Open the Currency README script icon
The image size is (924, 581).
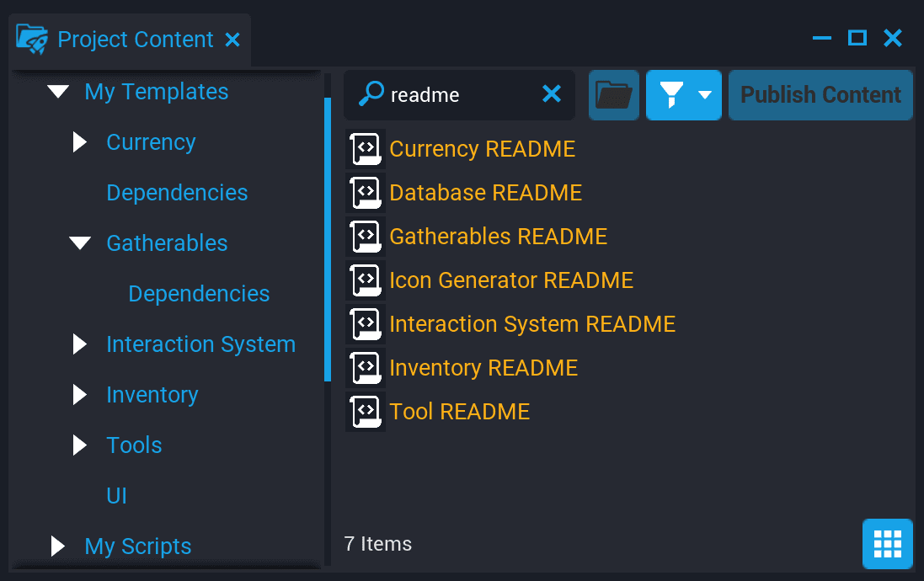click(x=365, y=148)
